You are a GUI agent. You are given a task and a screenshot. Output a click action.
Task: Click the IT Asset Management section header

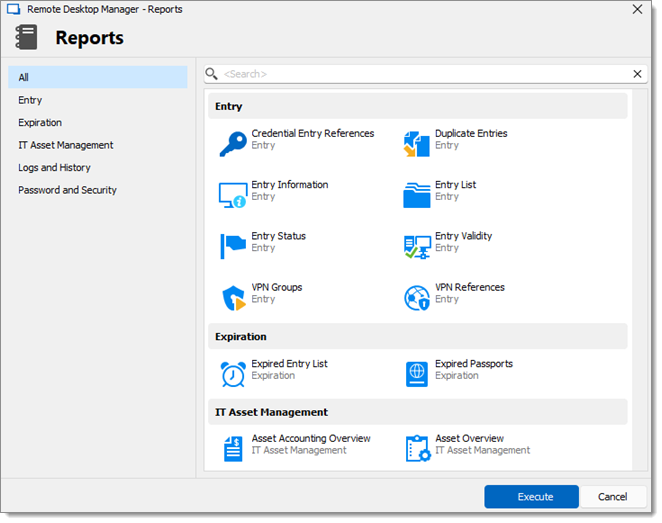pos(417,412)
